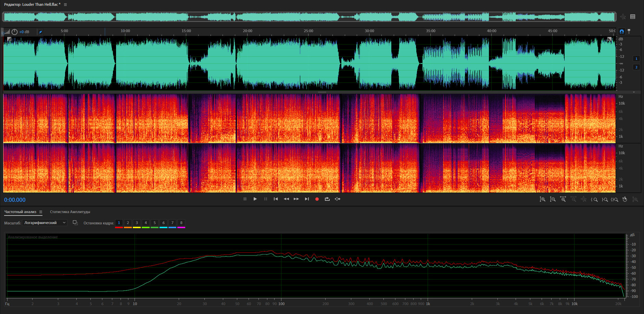Toggle the pinned HUD pin icon

point(40,32)
